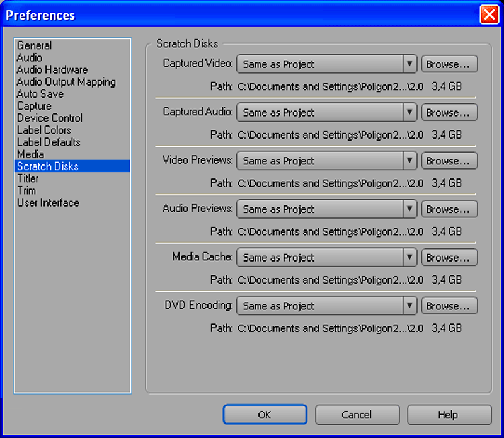Click the Scratch Disks group heading
This screenshot has width=504, height=438.
click(187, 43)
